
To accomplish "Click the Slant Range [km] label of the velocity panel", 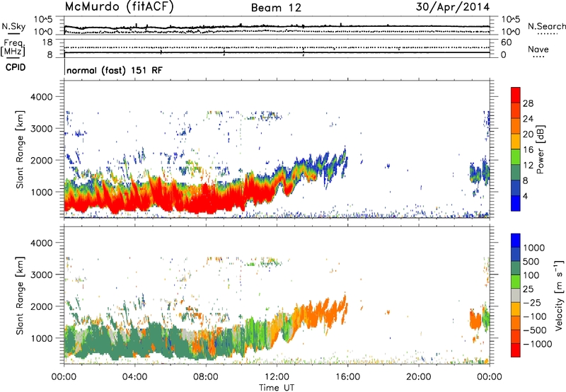I will tap(20, 295).
